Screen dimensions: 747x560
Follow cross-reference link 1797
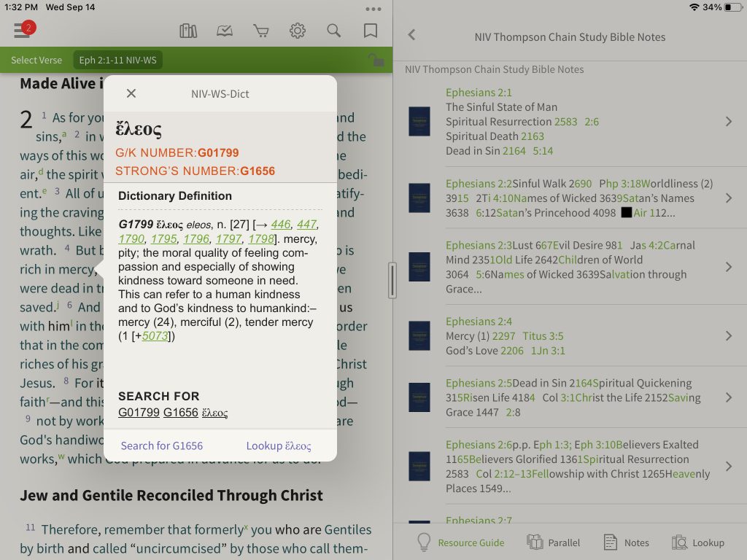pos(228,238)
